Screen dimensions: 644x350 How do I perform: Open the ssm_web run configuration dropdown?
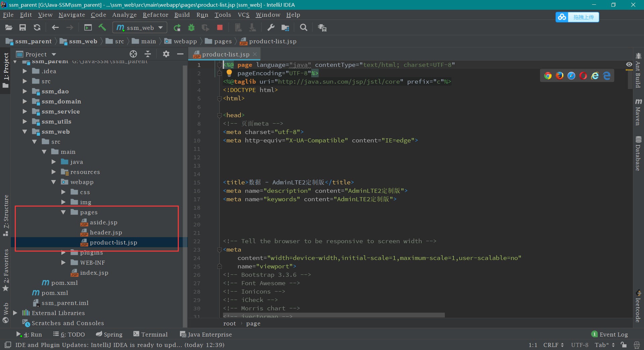140,28
